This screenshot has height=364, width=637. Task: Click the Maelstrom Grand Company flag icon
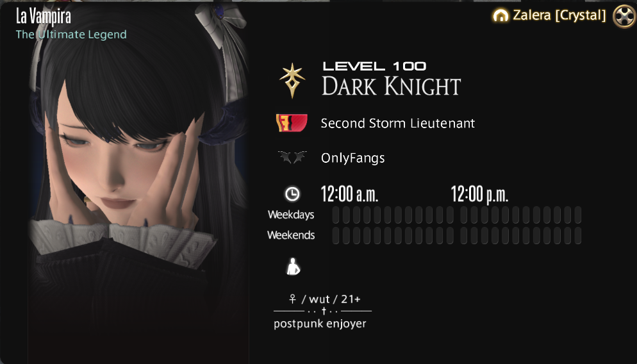click(x=292, y=123)
